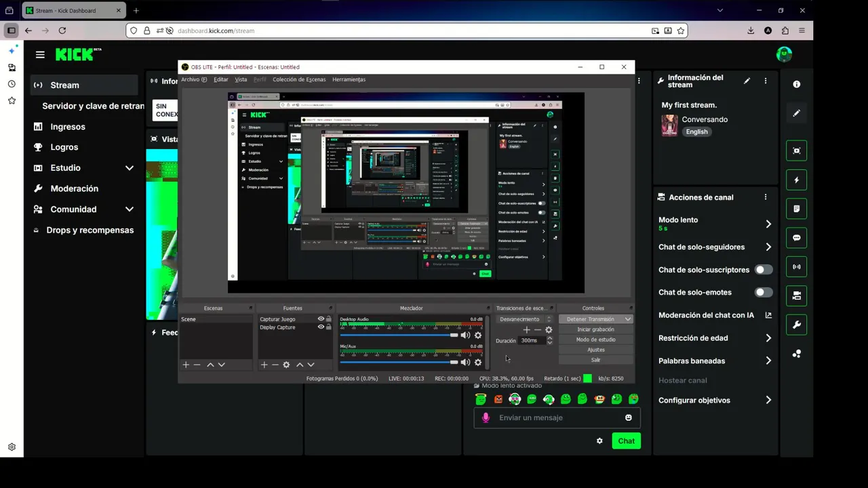The height and width of the screenshot is (488, 868).
Task: Add a new source in OBS Fuentes
Action: pyautogui.click(x=264, y=365)
